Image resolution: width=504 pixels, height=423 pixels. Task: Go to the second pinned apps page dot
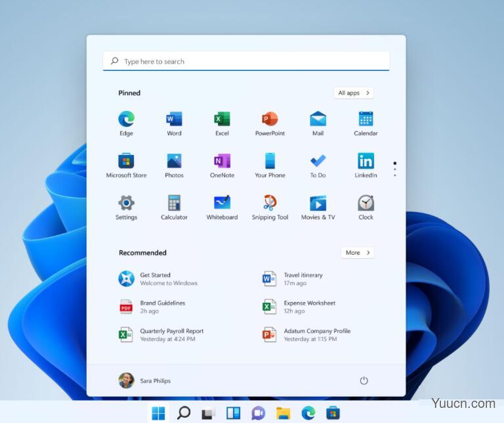pos(394,169)
